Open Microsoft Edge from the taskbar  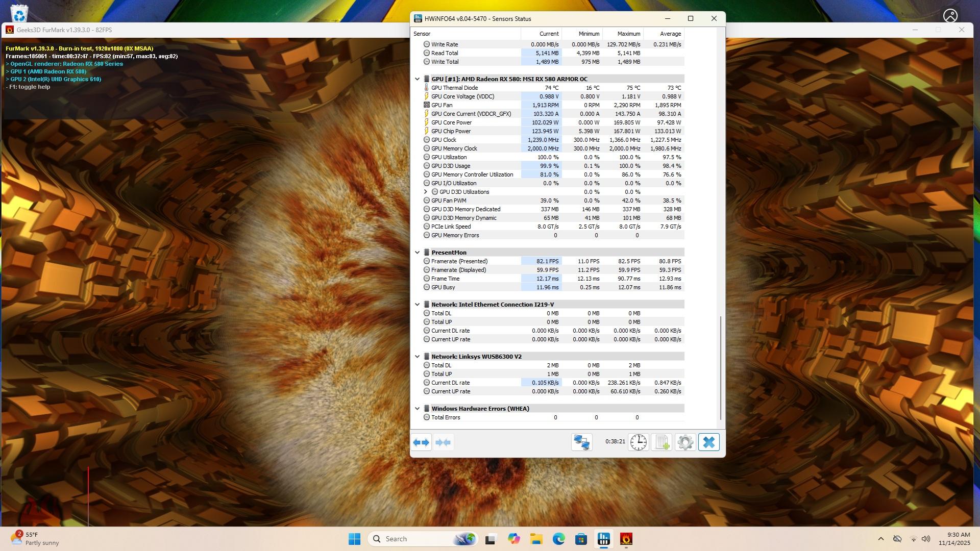(x=558, y=539)
